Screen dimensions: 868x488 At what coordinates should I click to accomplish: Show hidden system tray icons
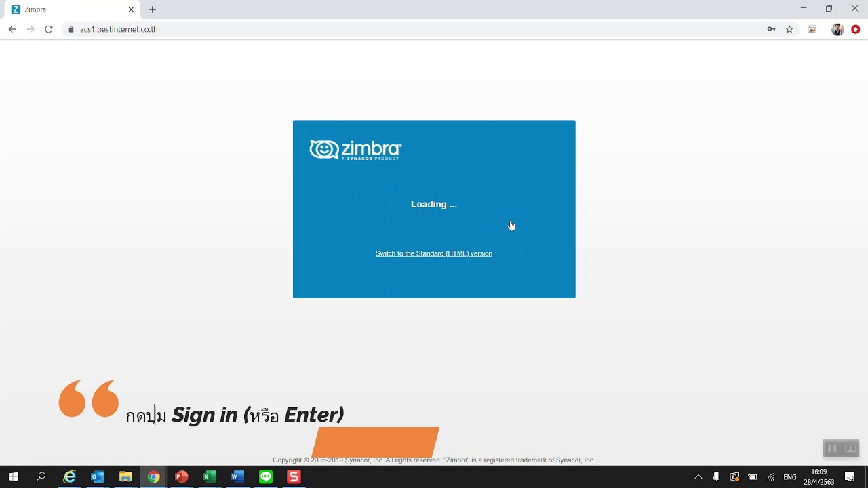point(698,477)
